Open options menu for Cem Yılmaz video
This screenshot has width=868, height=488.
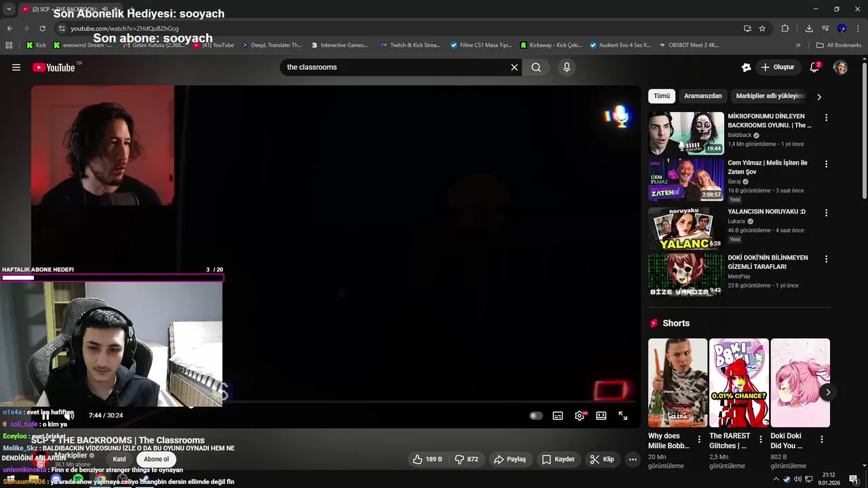pos(826,164)
